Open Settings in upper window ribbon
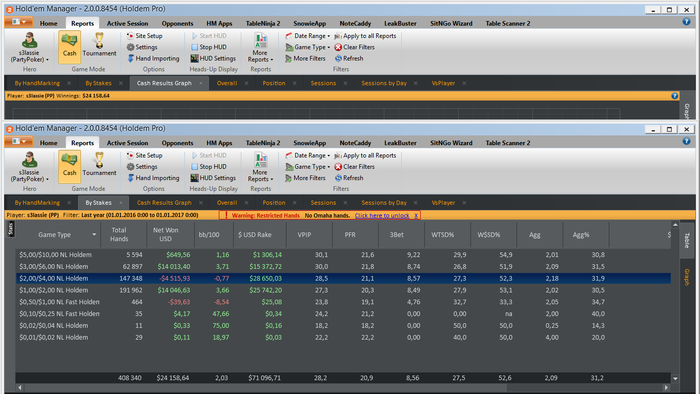 click(142, 47)
